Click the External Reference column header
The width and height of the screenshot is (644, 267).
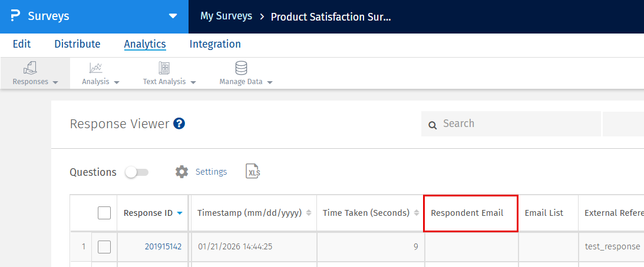(612, 213)
